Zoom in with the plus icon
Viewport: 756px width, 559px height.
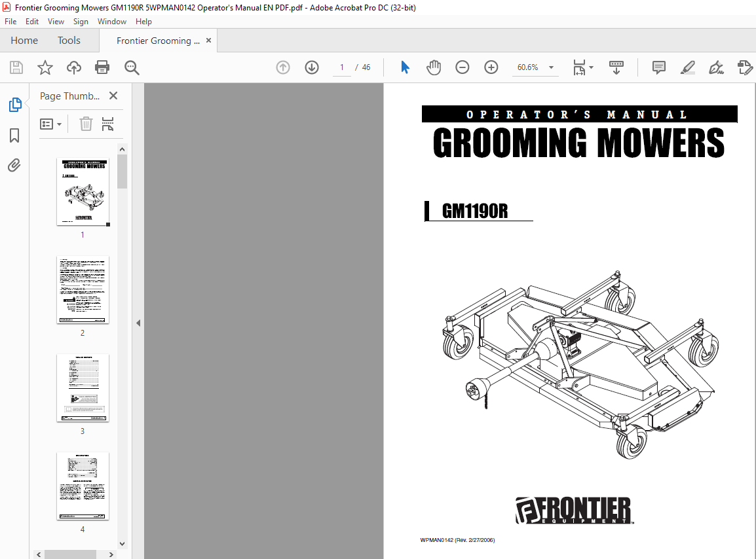pyautogui.click(x=491, y=67)
